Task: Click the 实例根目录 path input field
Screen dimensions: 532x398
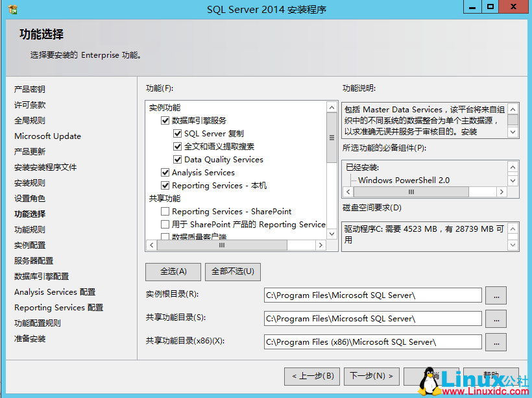Action: (373, 295)
